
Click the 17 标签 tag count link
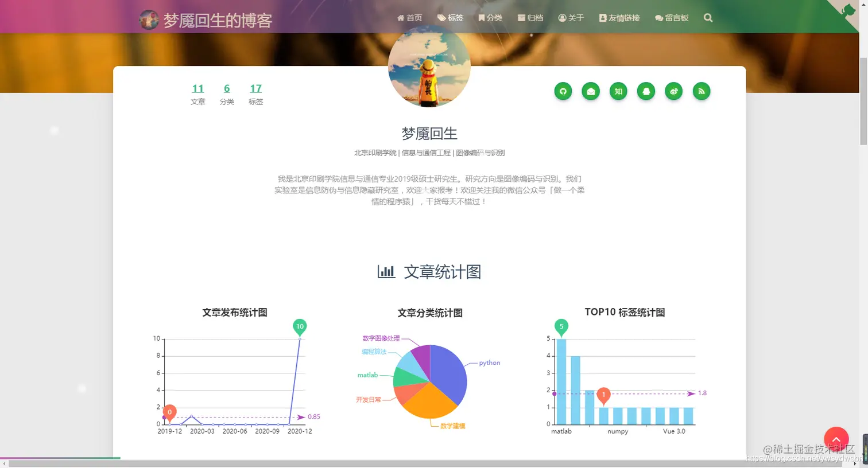point(255,94)
